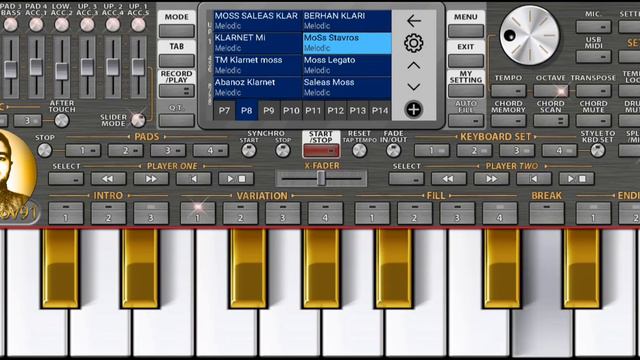
Task: Toggle CHORD MEMORY button
Action: [509, 120]
